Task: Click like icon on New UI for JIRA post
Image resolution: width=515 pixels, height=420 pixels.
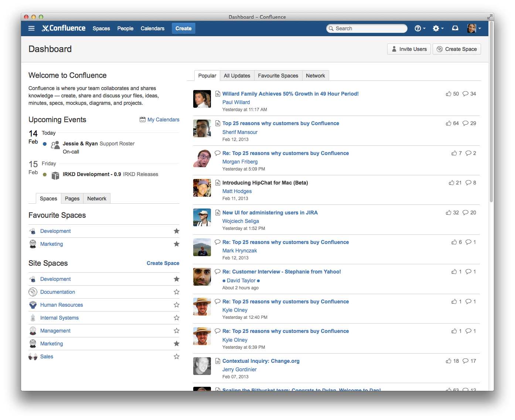Action: pos(449,213)
